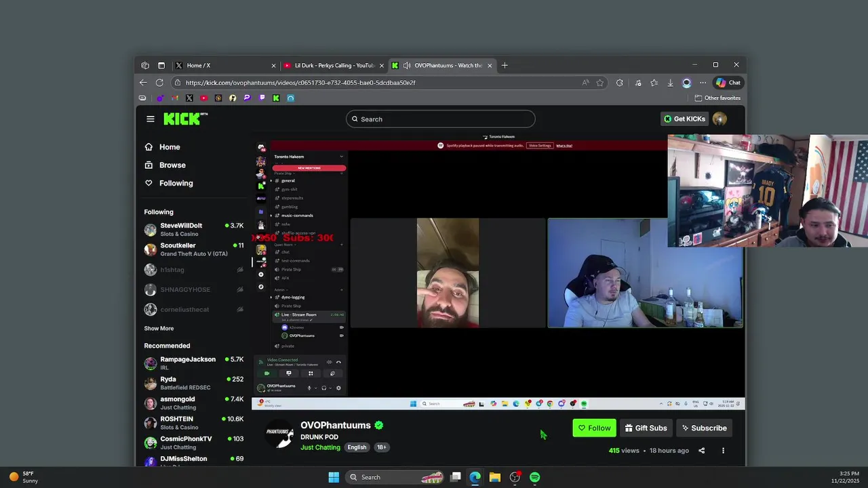Open the Kick bookmark in favorites bar

[x=276, y=98]
